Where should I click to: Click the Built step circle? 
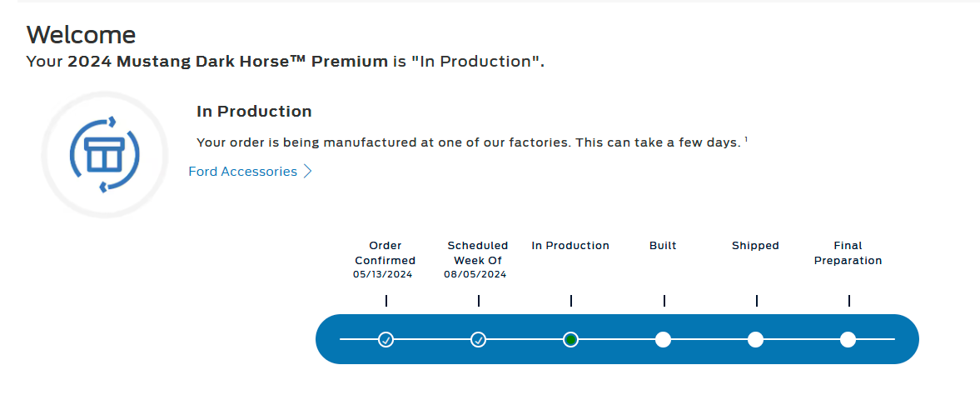coord(663,340)
